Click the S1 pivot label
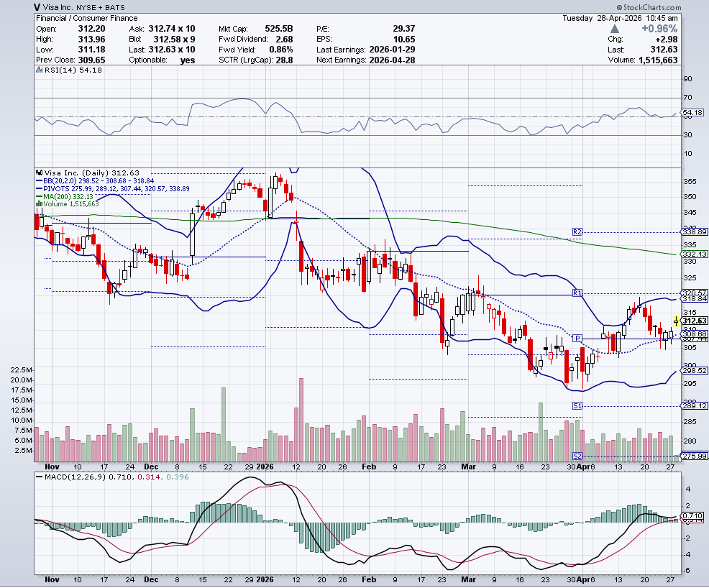709x588 pixels. [x=577, y=406]
